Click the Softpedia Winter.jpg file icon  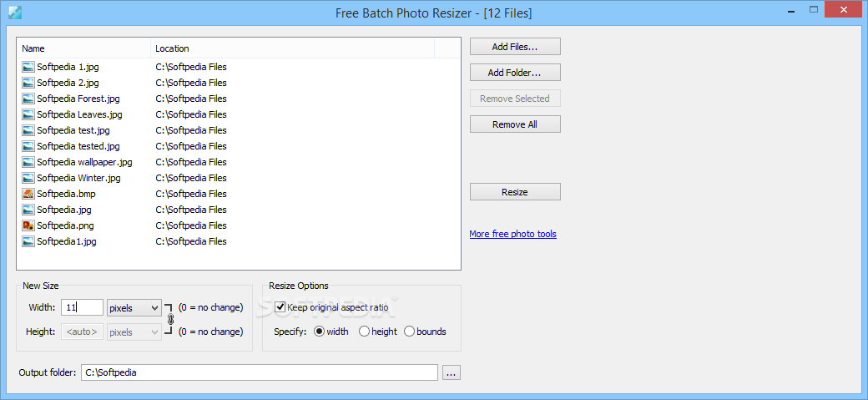[x=28, y=178]
